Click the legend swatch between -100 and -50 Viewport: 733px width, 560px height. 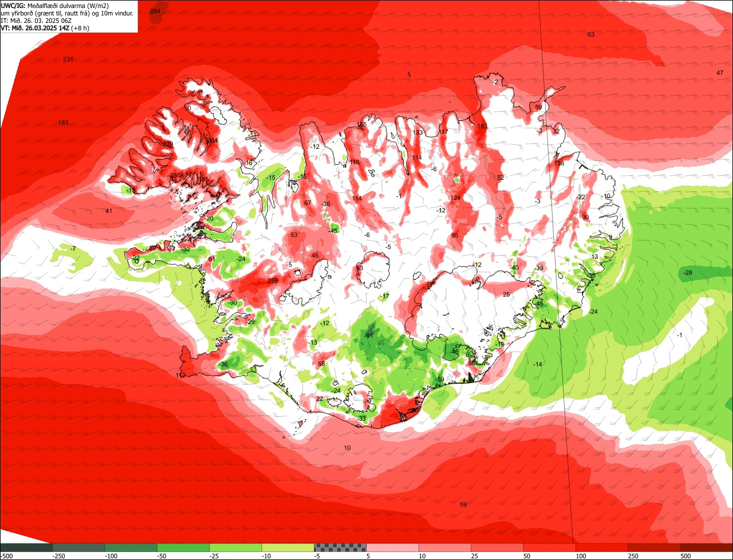(x=131, y=547)
